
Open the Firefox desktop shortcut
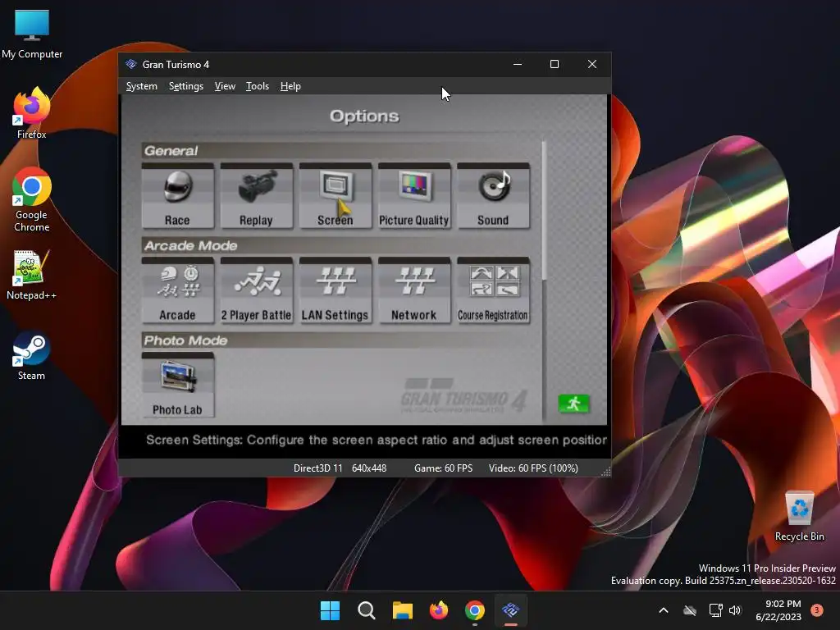tap(32, 113)
